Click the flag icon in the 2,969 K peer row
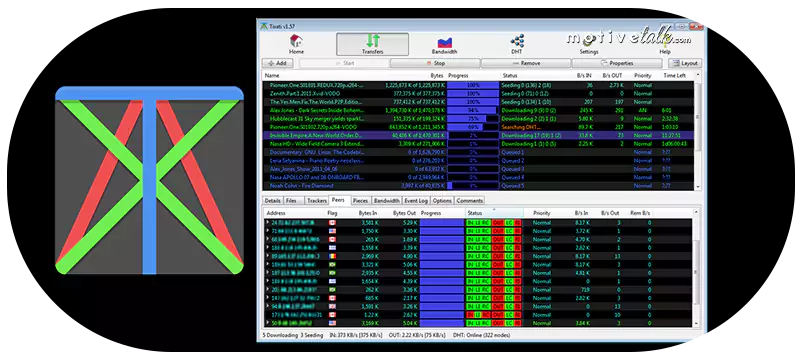 click(332, 256)
